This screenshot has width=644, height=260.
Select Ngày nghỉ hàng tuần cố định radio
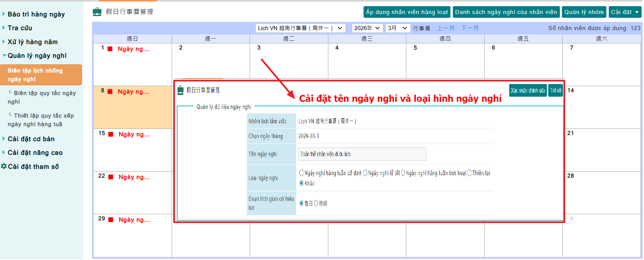[x=301, y=173]
